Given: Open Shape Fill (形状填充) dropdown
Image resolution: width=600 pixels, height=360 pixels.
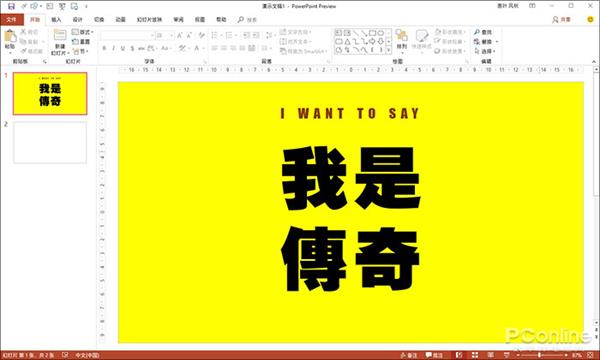Looking at the screenshot, I should pyautogui.click(x=450, y=32).
